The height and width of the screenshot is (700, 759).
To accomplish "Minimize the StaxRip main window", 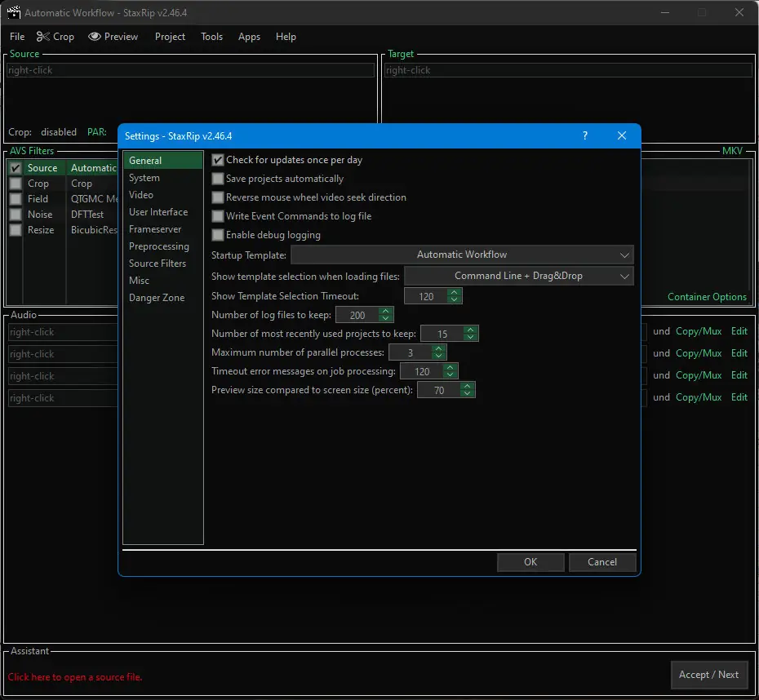I will click(x=665, y=12).
